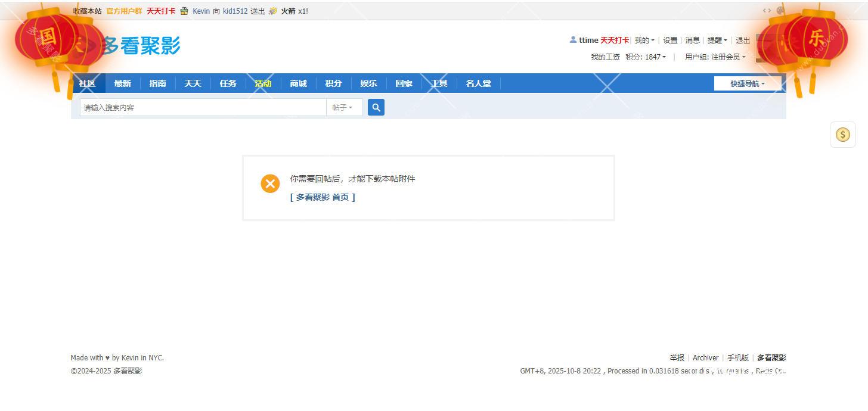The image size is (868, 411).
Task: Open the 帖子 search type dropdown
Action: (x=343, y=107)
